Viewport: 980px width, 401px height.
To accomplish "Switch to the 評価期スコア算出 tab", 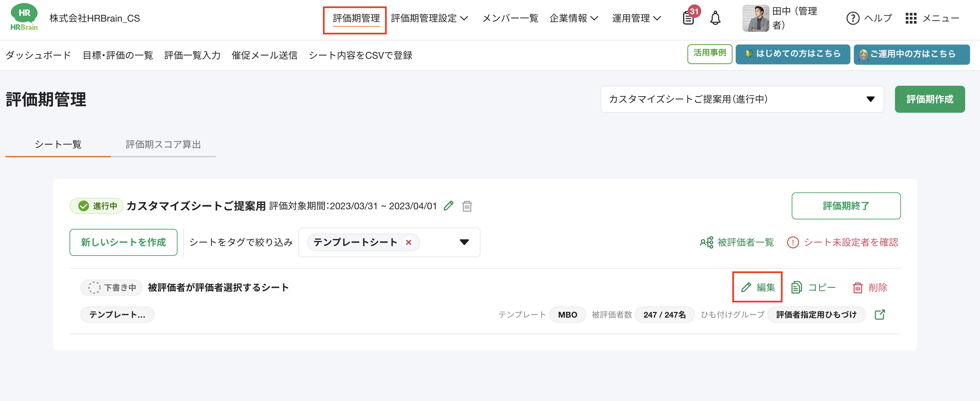I will click(163, 144).
